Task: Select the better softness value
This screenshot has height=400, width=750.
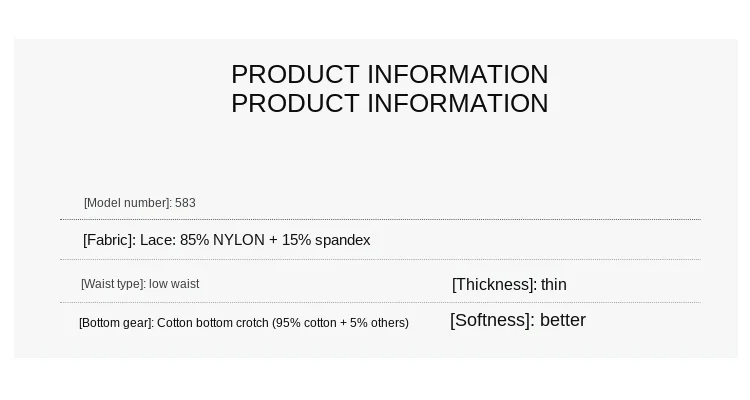Action: (x=562, y=320)
